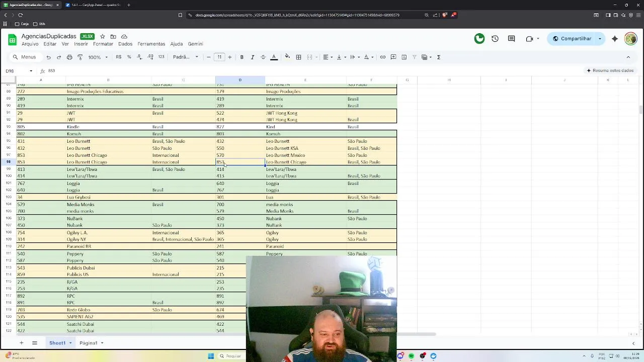Increase decimal places

click(x=150, y=57)
